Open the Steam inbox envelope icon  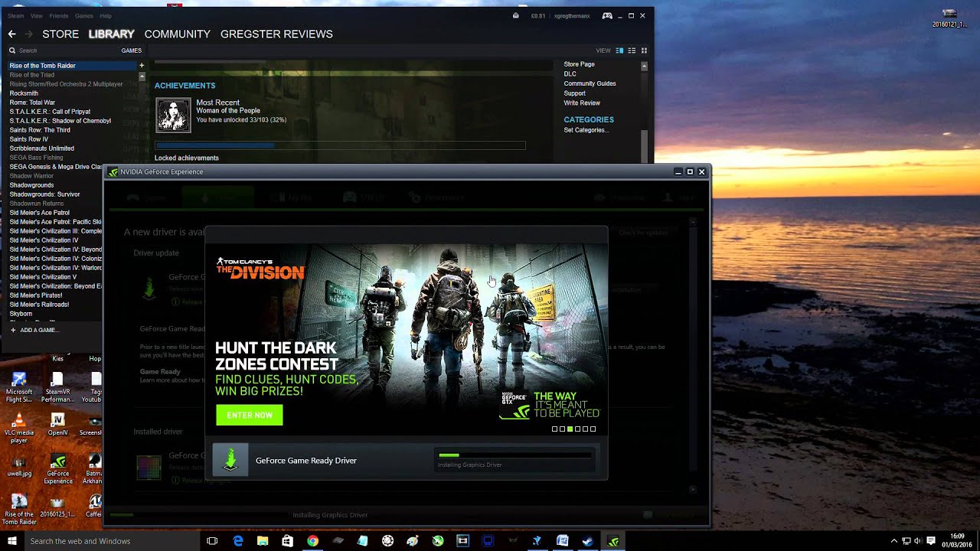[x=516, y=15]
